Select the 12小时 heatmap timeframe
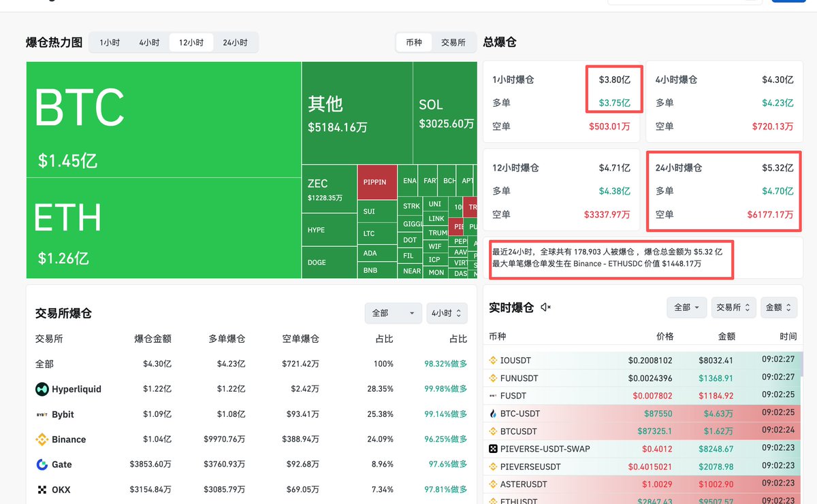This screenshot has width=817, height=504. 191,43
